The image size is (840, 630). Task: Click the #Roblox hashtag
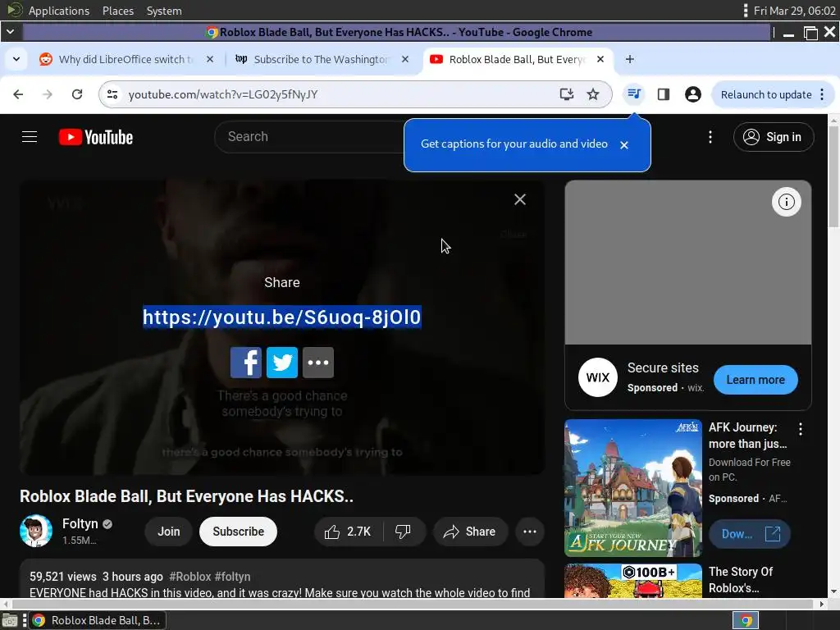click(190, 577)
